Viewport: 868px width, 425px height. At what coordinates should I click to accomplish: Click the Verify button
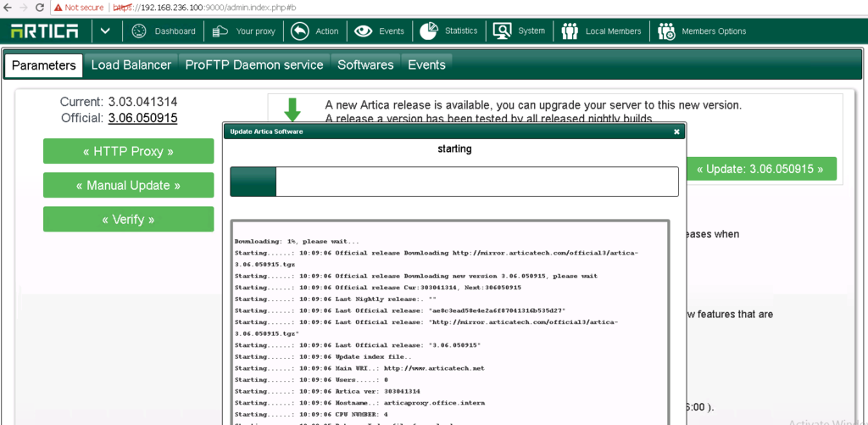coord(129,220)
